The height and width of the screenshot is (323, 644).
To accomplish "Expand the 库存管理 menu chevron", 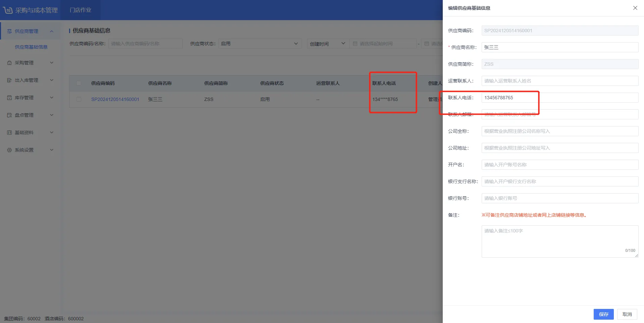I will pos(52,98).
